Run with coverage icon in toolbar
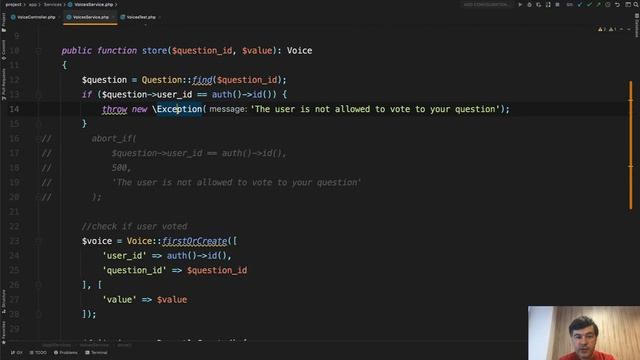640x360 pixels. (539, 4)
